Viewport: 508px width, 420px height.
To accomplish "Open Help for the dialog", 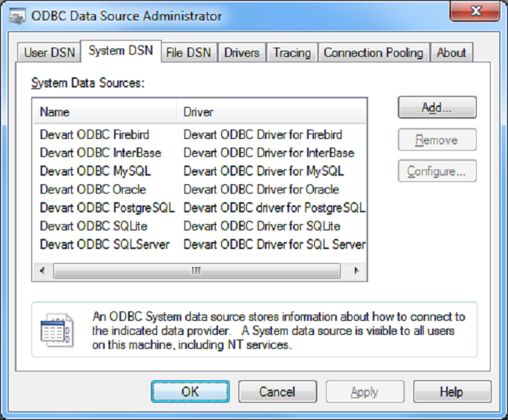I will (452, 392).
